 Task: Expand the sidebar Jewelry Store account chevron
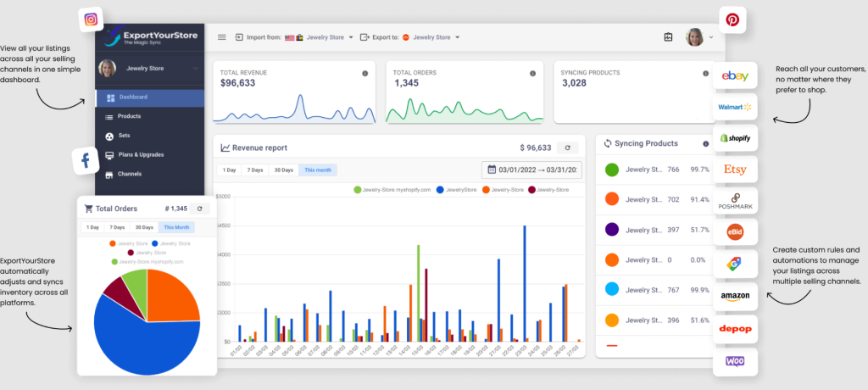pos(196,69)
